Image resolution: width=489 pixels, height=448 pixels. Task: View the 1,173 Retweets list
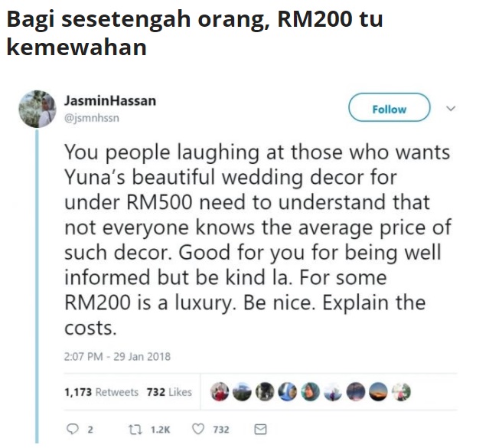click(x=101, y=392)
